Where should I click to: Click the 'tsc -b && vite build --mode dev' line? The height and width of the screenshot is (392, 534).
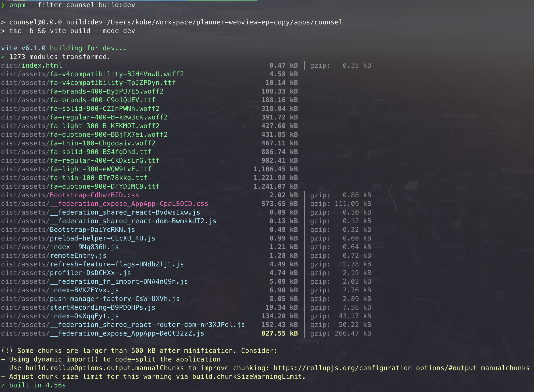point(72,31)
